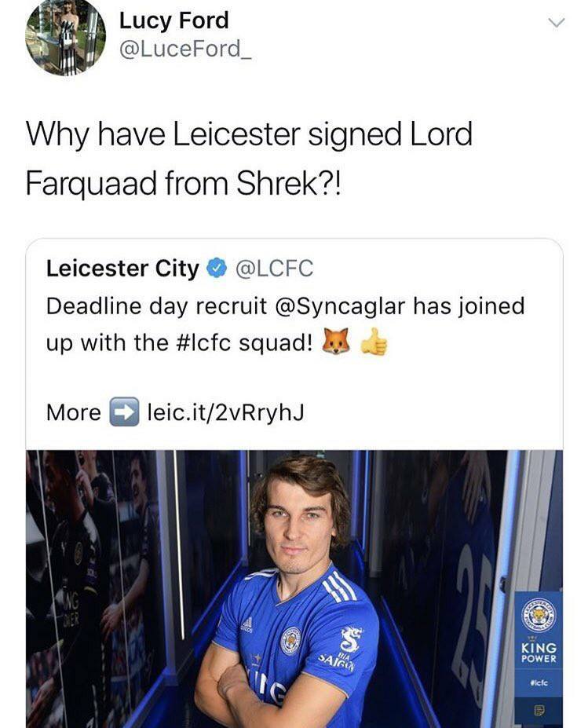Open the player photo in the quoted tweet
The image size is (588, 728).
pos(294,589)
